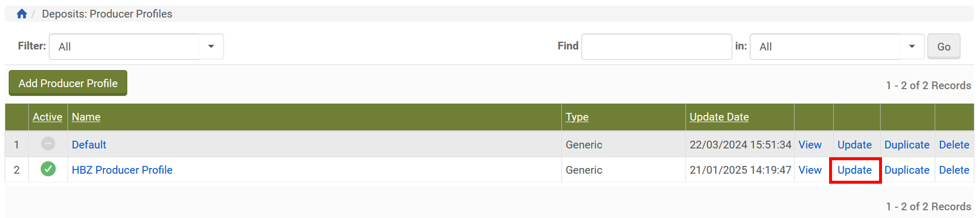Open the HBZ Producer Profile link

pyautogui.click(x=122, y=170)
